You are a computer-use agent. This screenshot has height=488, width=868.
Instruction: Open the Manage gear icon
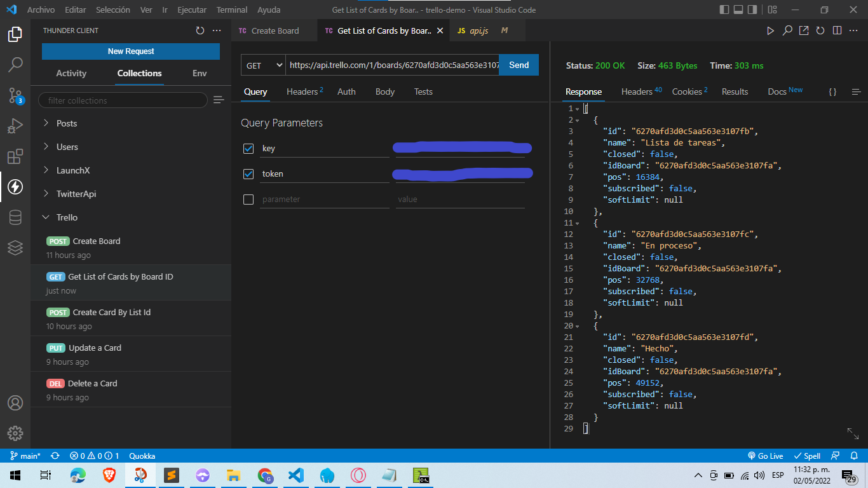(x=15, y=433)
